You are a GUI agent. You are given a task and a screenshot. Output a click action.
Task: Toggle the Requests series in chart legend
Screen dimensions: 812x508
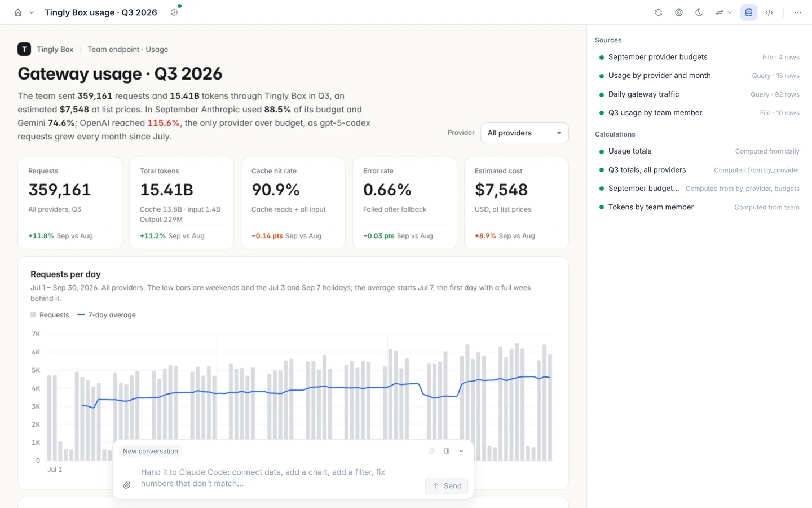(50, 315)
